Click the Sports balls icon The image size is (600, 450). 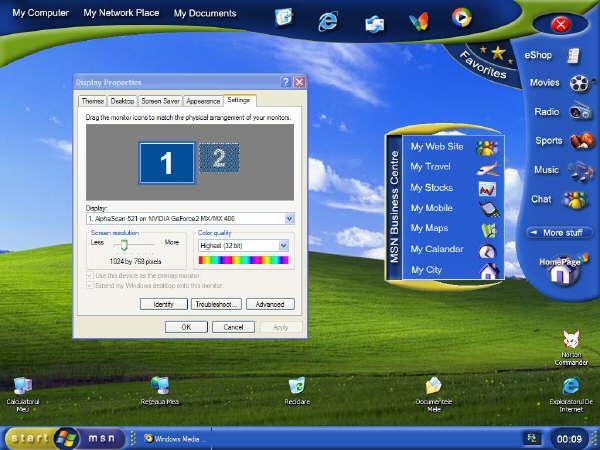(582, 141)
